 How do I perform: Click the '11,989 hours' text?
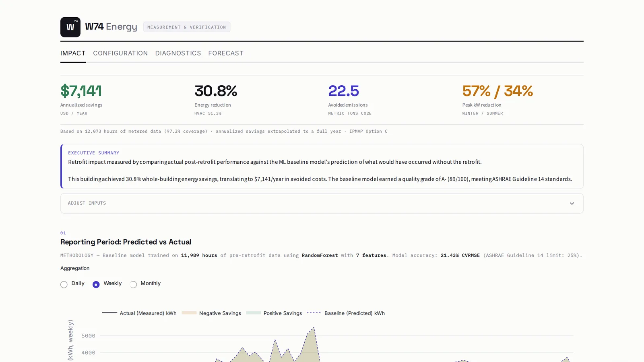click(199, 255)
